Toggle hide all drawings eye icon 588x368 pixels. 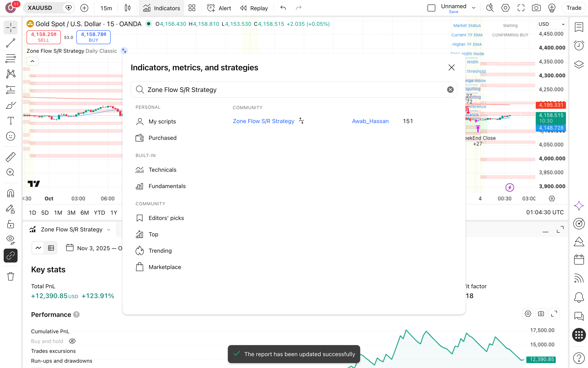point(10,240)
